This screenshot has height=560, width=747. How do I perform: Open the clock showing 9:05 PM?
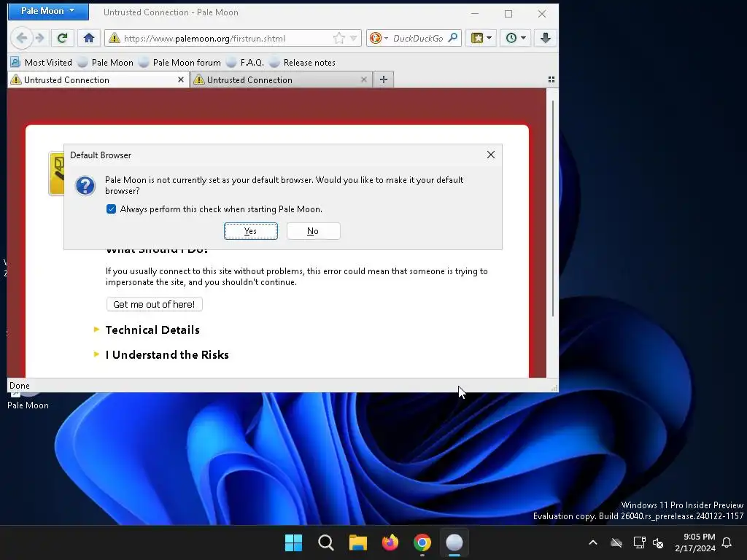(x=695, y=542)
